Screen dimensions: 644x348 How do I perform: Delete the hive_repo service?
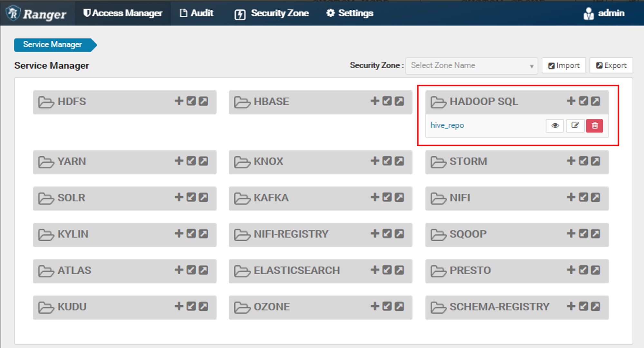[595, 126]
